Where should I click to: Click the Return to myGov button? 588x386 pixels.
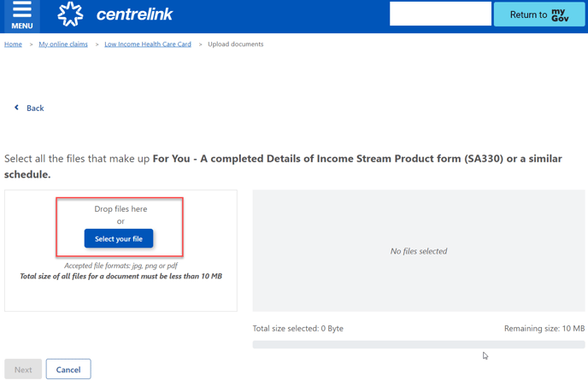click(539, 15)
